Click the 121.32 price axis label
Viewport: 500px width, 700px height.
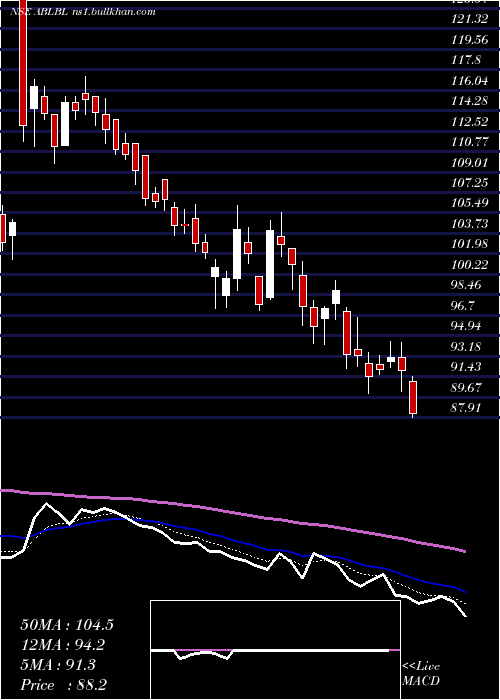point(469,19)
